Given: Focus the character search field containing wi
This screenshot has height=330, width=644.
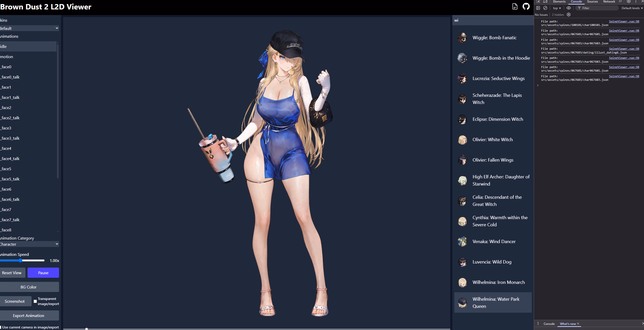Looking at the screenshot, I should [493, 20].
